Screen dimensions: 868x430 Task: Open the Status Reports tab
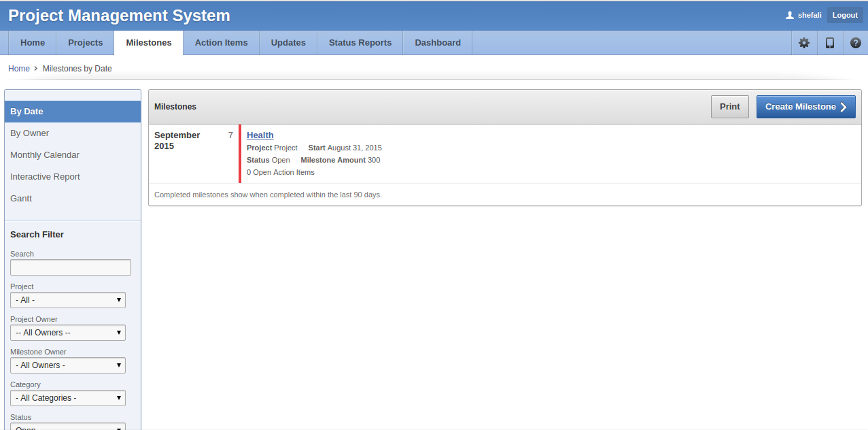tap(360, 43)
